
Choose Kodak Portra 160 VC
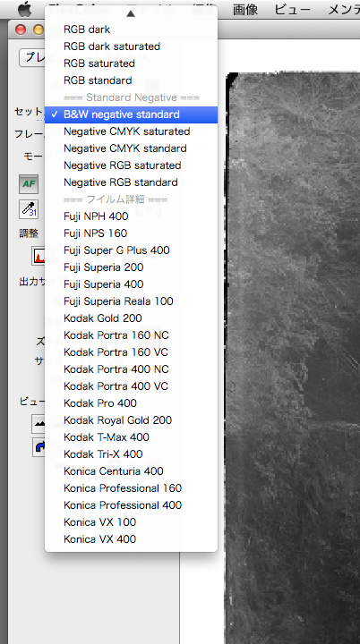131,352
